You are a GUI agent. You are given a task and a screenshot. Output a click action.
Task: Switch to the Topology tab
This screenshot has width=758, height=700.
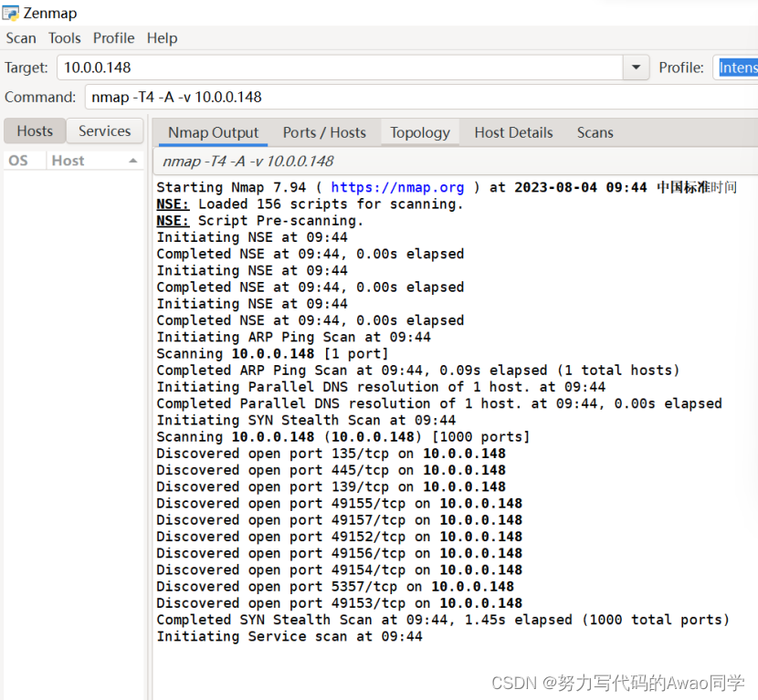420,133
